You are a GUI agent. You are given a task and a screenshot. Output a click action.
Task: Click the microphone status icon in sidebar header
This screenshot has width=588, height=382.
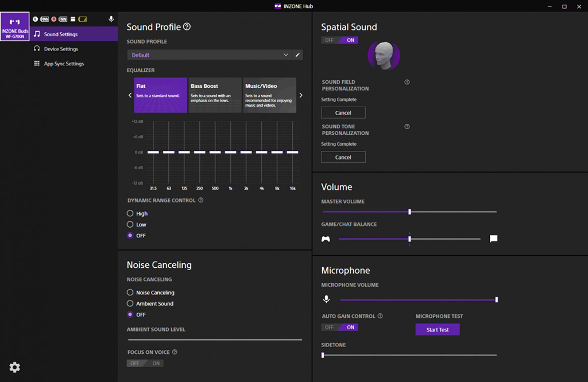(x=111, y=19)
